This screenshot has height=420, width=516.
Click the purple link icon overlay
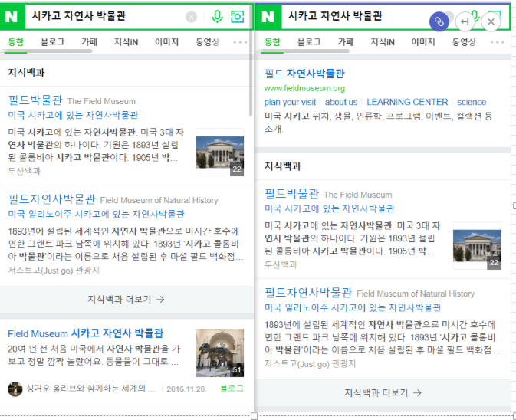(x=439, y=21)
